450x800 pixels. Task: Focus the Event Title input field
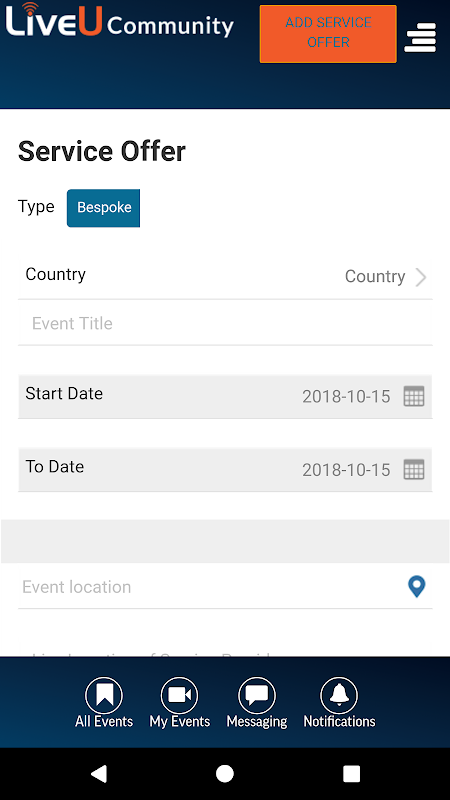[x=225, y=323]
